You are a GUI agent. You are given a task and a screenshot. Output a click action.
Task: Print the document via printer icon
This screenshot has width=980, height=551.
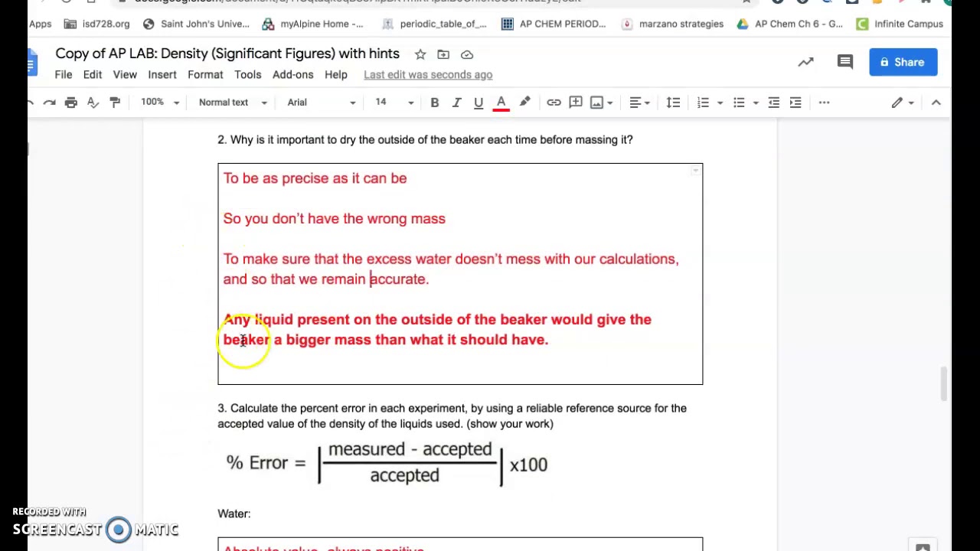tap(70, 103)
